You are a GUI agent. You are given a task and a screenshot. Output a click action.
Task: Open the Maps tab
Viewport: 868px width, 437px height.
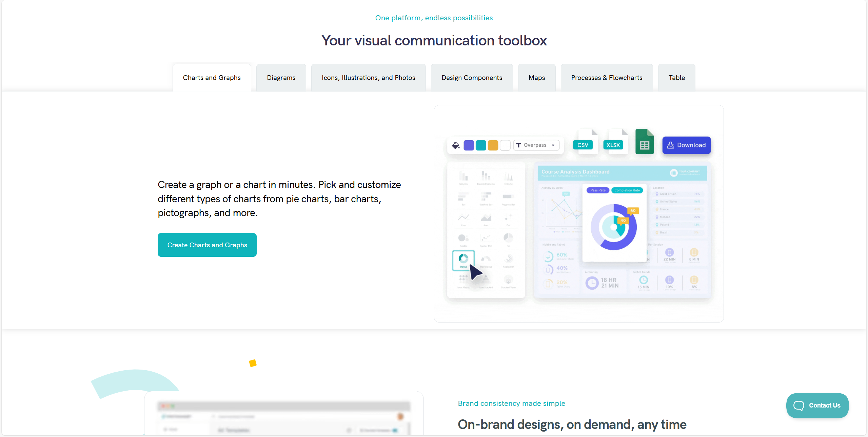537,78
